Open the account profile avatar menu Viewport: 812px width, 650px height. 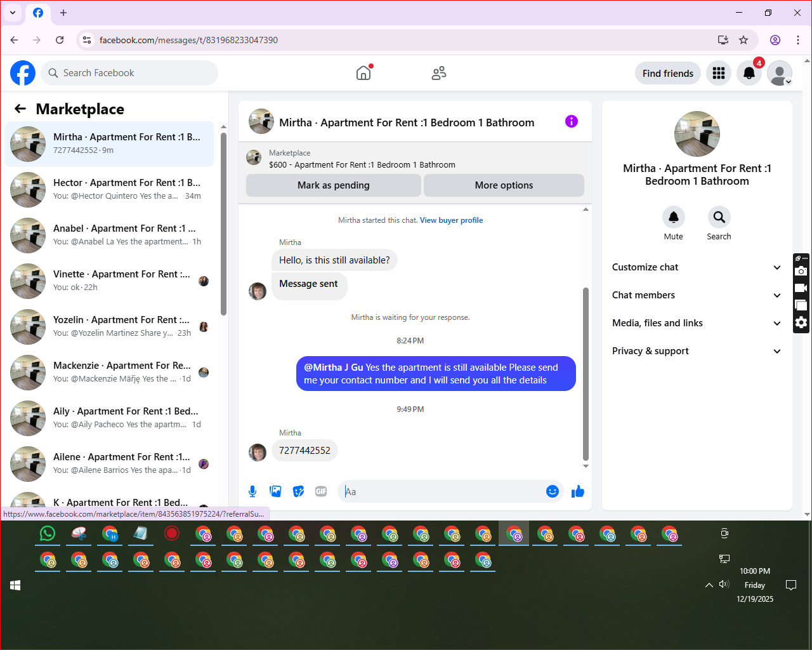pyautogui.click(x=780, y=73)
